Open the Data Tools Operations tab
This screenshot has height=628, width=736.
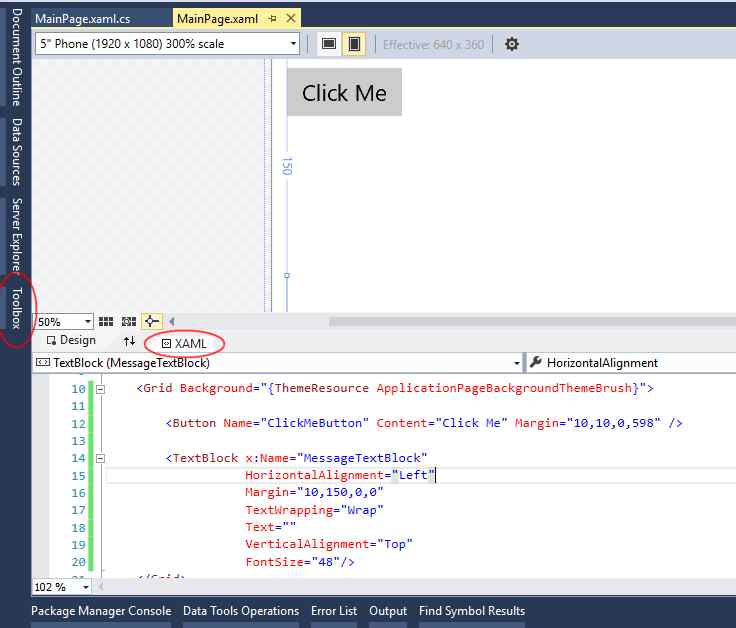(241, 611)
